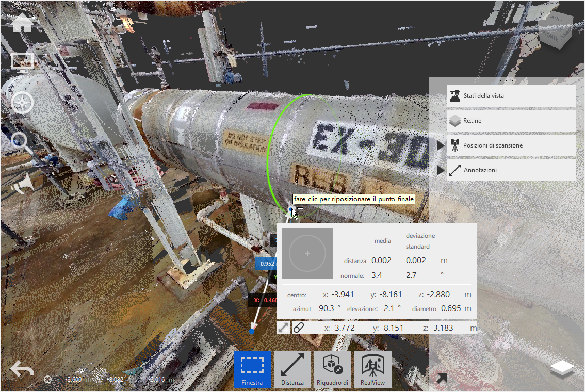Click the Stati della vista picture icon
The image size is (585, 392).
[x=455, y=96]
